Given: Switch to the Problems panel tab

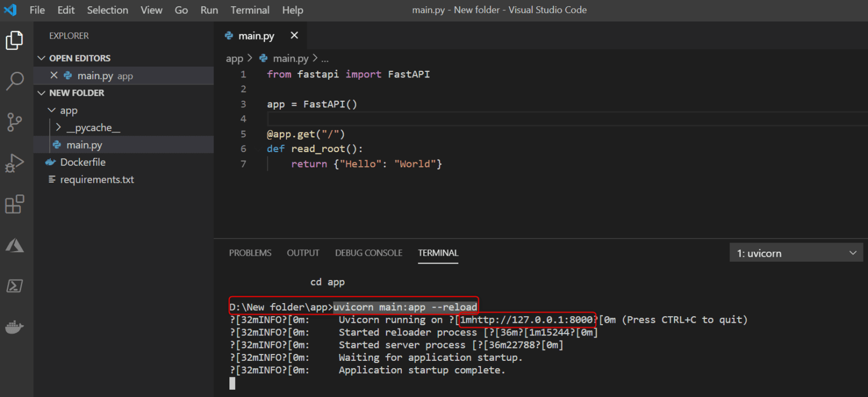Looking at the screenshot, I should (250, 253).
